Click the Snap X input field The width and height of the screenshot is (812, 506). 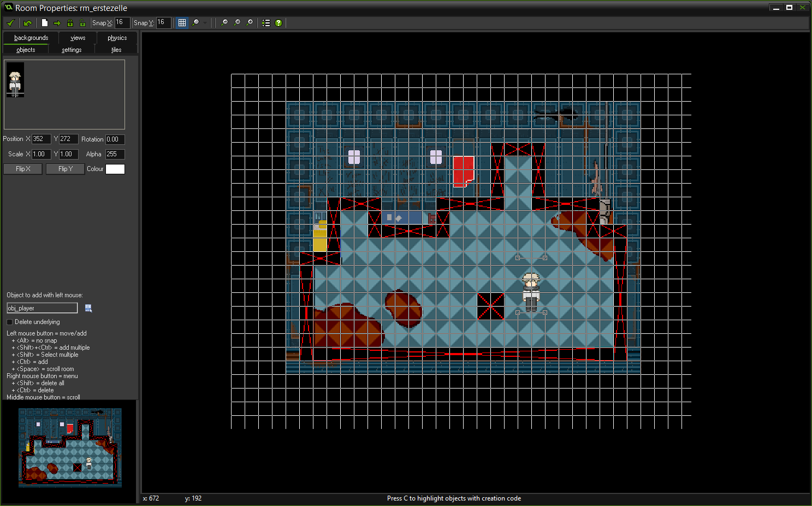(122, 22)
